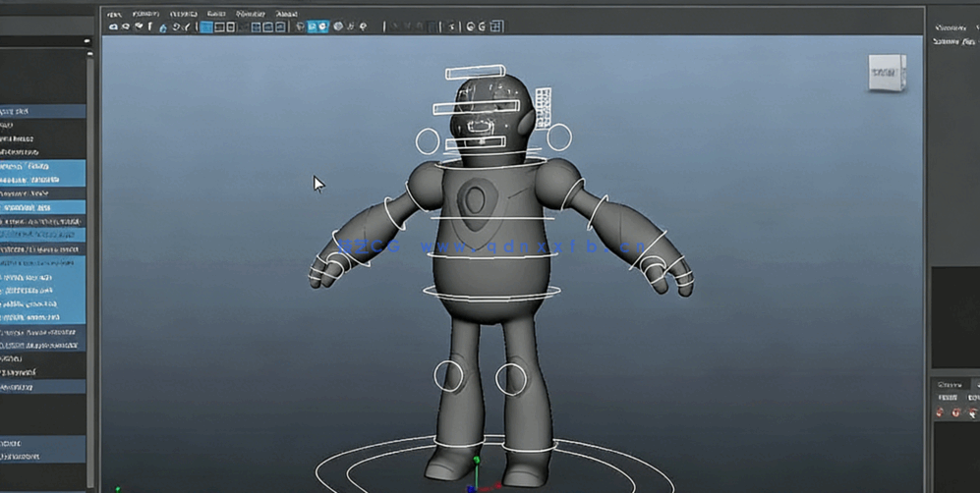The image size is (980, 493).
Task: Toggle the second of two adjacent highlighted shading buttons
Action: [323, 27]
